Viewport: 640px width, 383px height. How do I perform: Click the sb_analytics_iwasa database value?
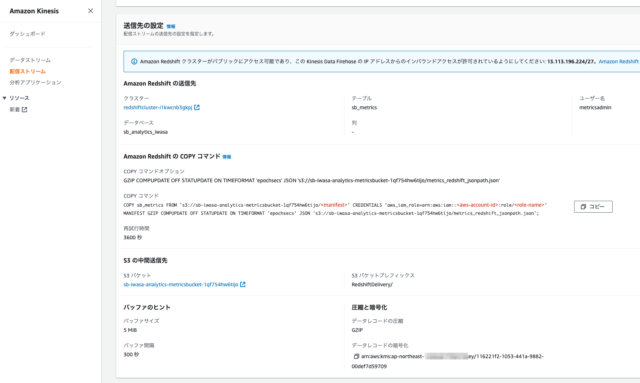click(x=145, y=132)
